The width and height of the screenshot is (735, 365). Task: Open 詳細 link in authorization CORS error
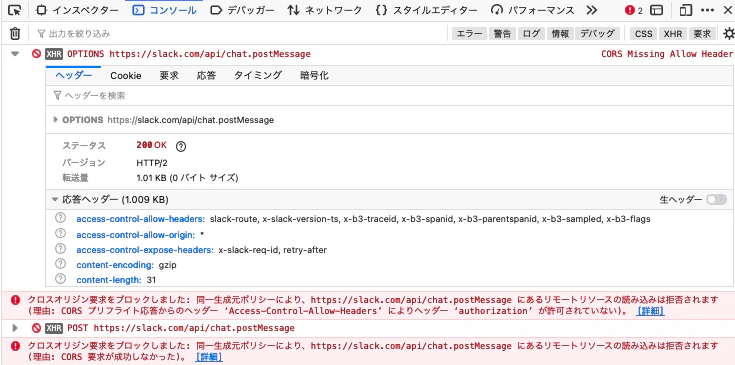[x=650, y=311]
